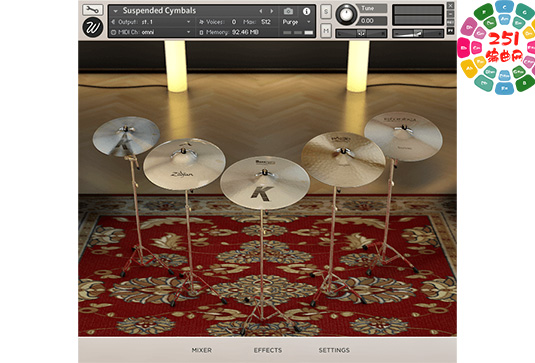Image resolution: width=535 pixels, height=363 pixels.
Task: Click the round W library logo
Action: click(92, 27)
